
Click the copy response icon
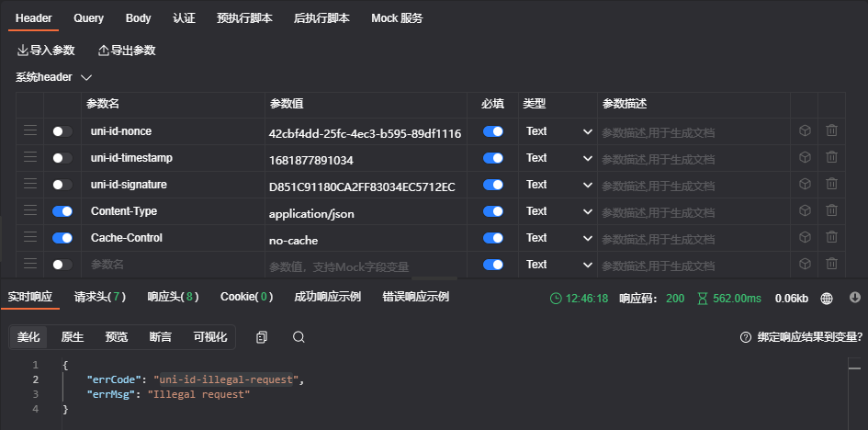click(262, 337)
